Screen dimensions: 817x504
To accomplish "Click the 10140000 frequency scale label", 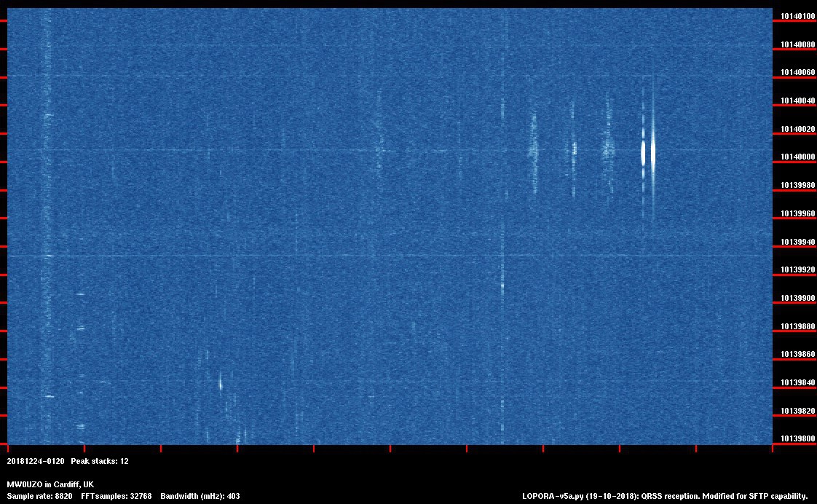I will click(x=797, y=157).
